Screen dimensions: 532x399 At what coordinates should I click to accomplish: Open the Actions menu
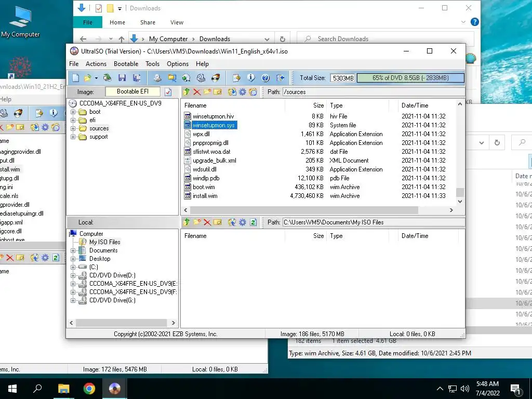(96, 64)
